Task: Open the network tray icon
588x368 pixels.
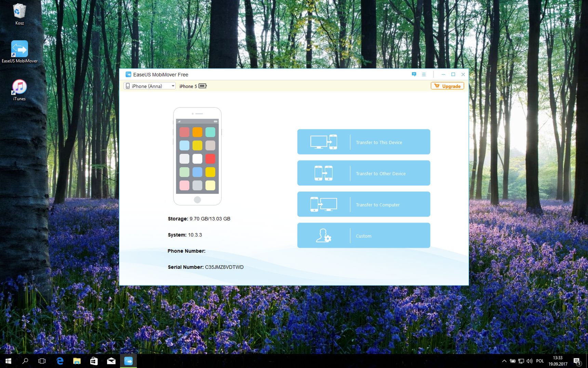Action: [x=521, y=361]
